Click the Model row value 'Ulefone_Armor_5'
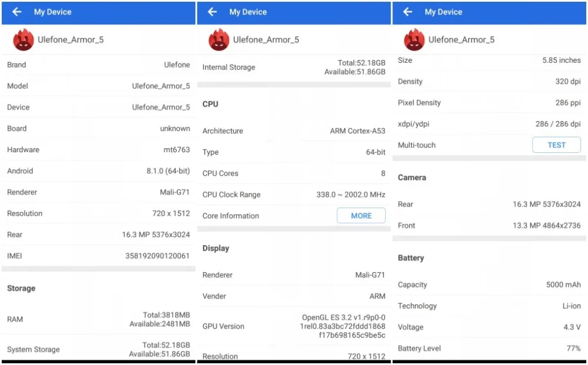This screenshot has width=588, height=365. click(x=161, y=86)
